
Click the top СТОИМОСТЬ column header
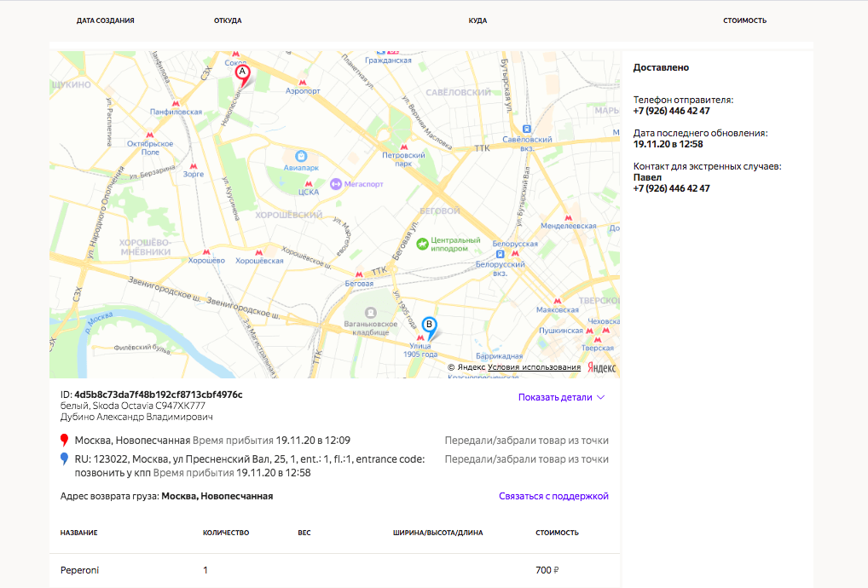tap(744, 20)
